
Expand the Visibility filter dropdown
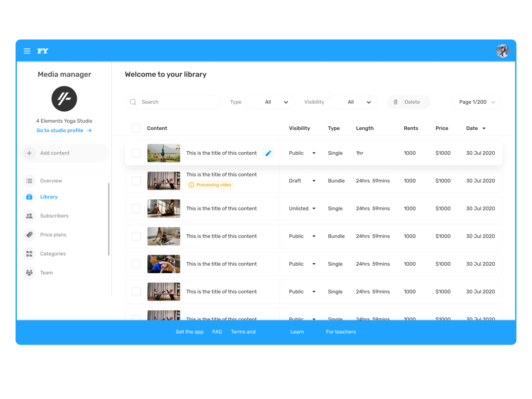[352, 102]
